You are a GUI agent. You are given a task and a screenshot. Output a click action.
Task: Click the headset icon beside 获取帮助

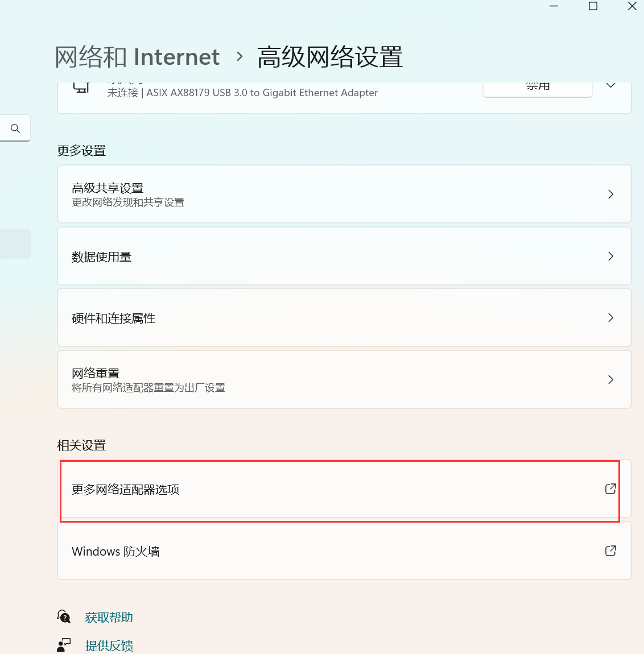64,616
